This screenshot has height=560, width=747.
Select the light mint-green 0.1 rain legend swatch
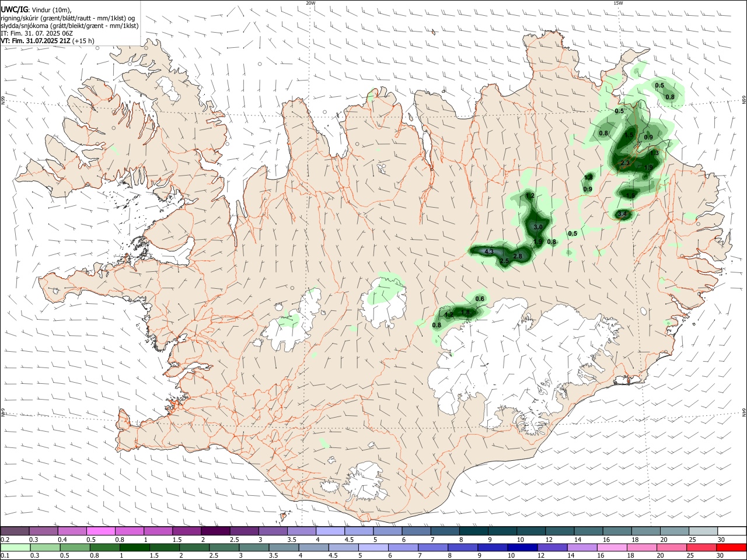click(16, 548)
